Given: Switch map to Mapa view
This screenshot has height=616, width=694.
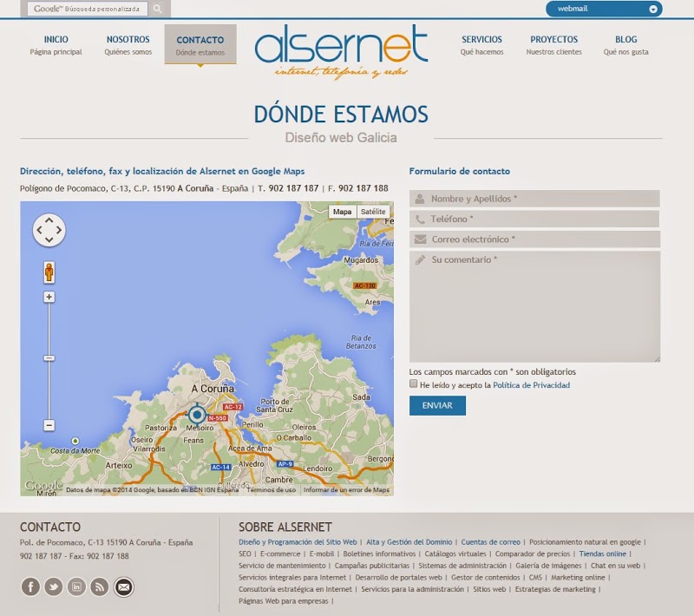Looking at the screenshot, I should point(342,212).
